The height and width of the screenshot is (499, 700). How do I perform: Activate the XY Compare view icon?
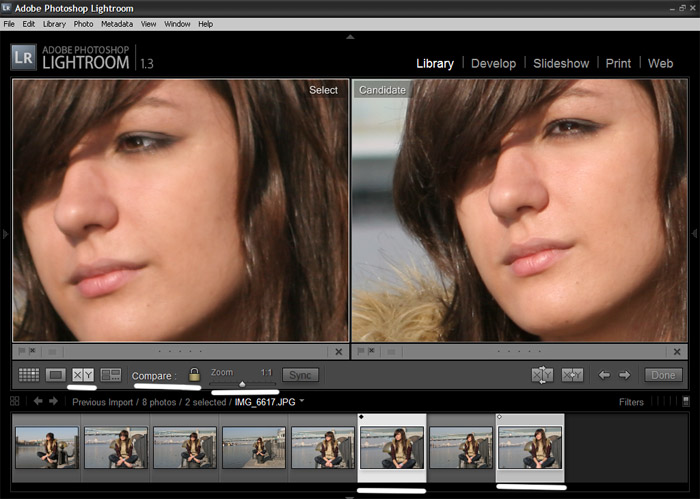[83, 375]
